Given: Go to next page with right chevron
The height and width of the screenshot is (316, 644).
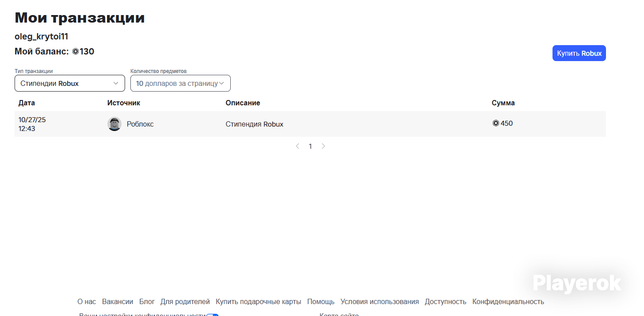Looking at the screenshot, I should (323, 146).
